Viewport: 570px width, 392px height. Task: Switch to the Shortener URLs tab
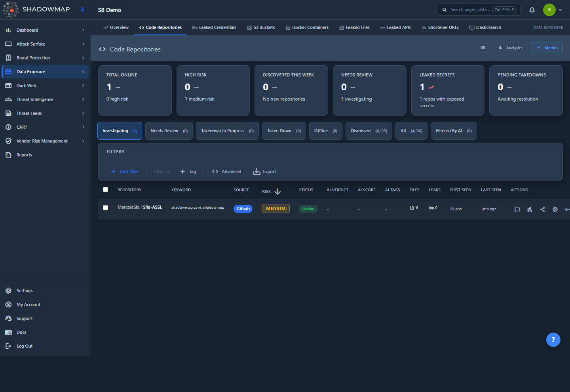point(440,28)
